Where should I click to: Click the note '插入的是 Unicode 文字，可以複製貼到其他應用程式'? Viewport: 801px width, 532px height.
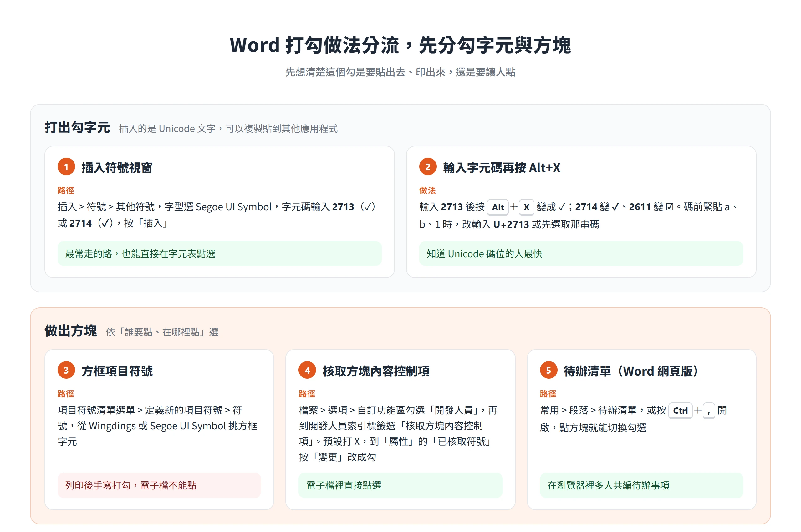pos(228,129)
